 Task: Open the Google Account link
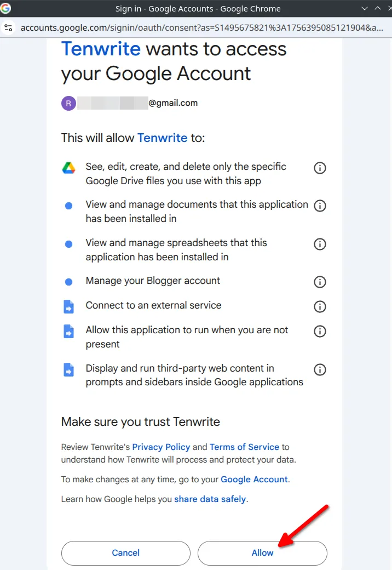[x=253, y=479]
